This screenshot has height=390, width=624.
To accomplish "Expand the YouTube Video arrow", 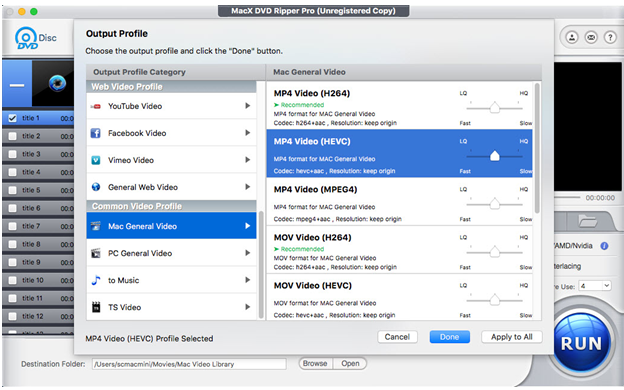I will (248, 106).
